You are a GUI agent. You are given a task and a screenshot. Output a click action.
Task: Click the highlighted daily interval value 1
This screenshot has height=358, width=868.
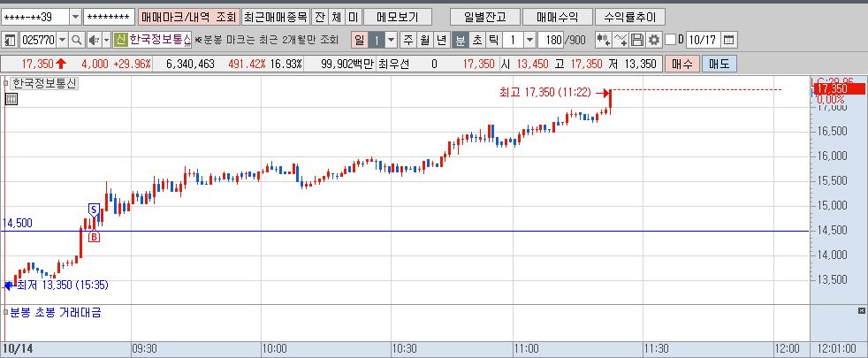pyautogui.click(x=377, y=40)
